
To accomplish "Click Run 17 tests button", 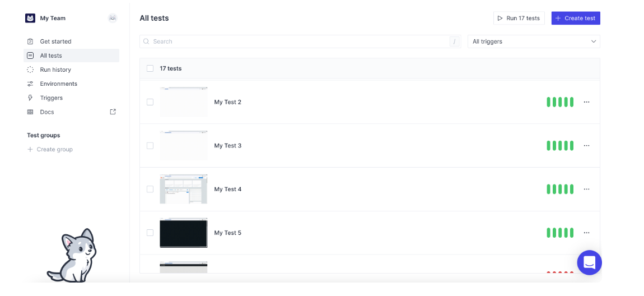I will 519,18.
